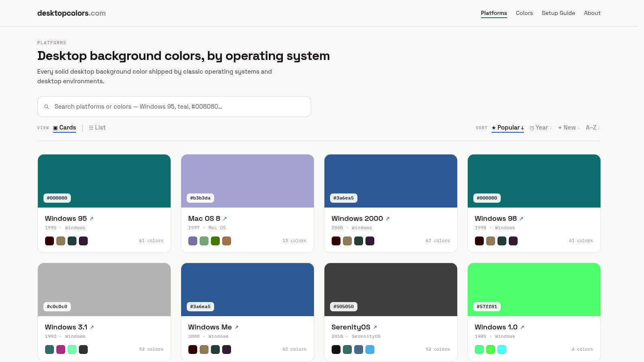The width and height of the screenshot is (644, 362).
Task: Open Windows 1.0 external link arrow
Action: [x=522, y=327]
